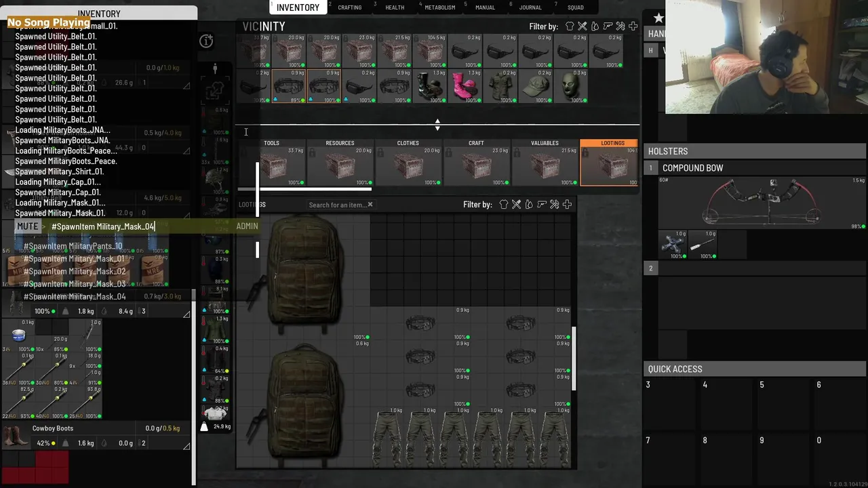Open the METABOLISM tab
This screenshot has height=488, width=868.
click(x=439, y=7)
